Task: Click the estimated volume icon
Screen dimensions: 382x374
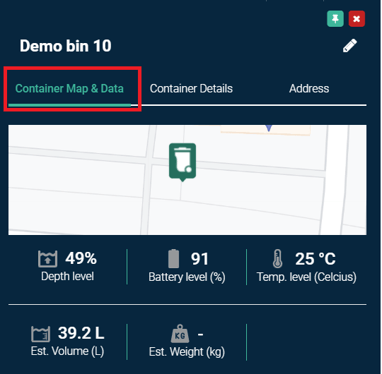Action: pyautogui.click(x=41, y=334)
